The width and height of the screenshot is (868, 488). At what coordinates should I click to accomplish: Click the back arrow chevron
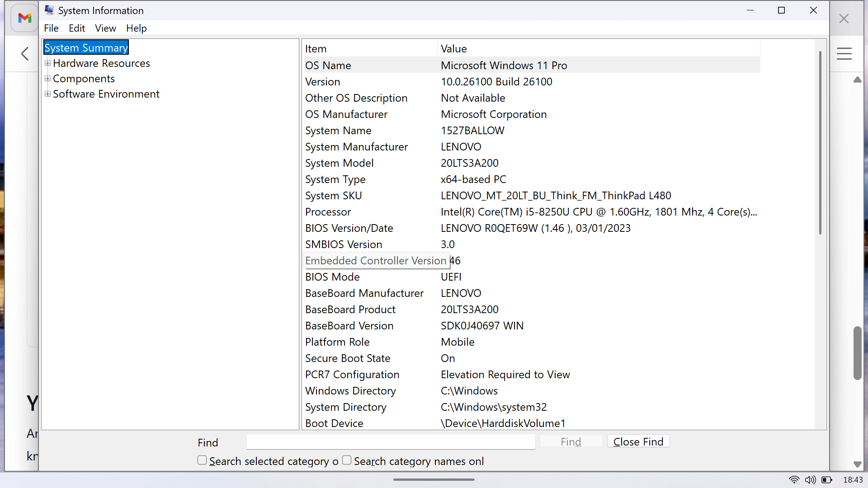[x=25, y=54]
